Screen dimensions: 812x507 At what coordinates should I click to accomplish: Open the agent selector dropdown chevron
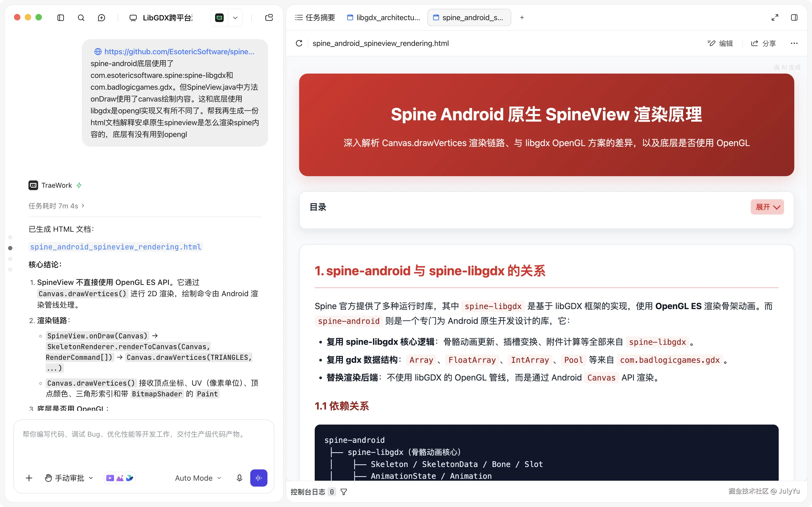pyautogui.click(x=235, y=18)
